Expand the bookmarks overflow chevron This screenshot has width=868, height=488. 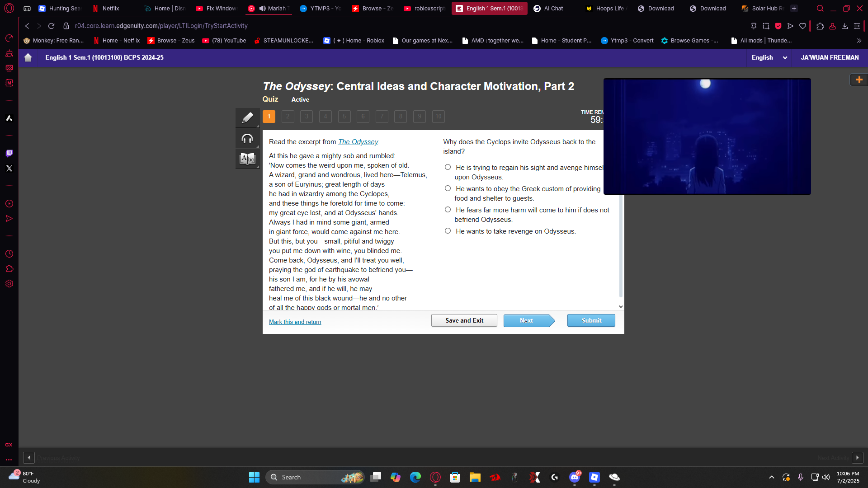coord(859,41)
